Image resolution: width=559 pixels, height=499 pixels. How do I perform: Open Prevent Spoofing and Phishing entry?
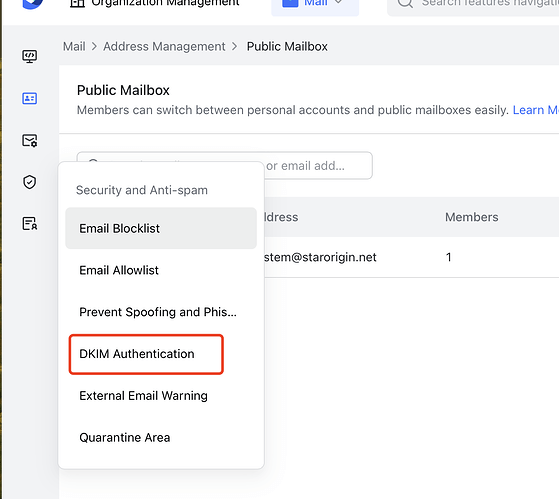pyautogui.click(x=161, y=312)
